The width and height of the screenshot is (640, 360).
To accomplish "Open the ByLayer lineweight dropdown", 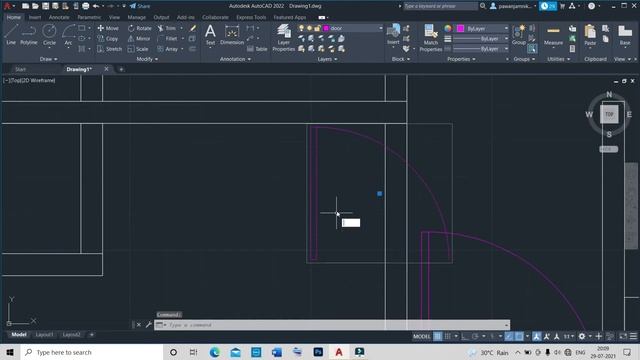I will (x=506, y=38).
